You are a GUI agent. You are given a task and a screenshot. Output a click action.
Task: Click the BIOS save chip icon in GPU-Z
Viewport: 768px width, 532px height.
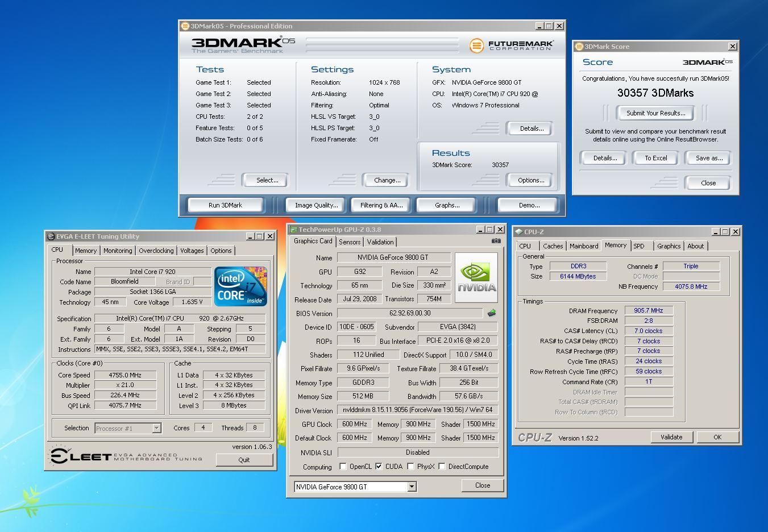492,313
